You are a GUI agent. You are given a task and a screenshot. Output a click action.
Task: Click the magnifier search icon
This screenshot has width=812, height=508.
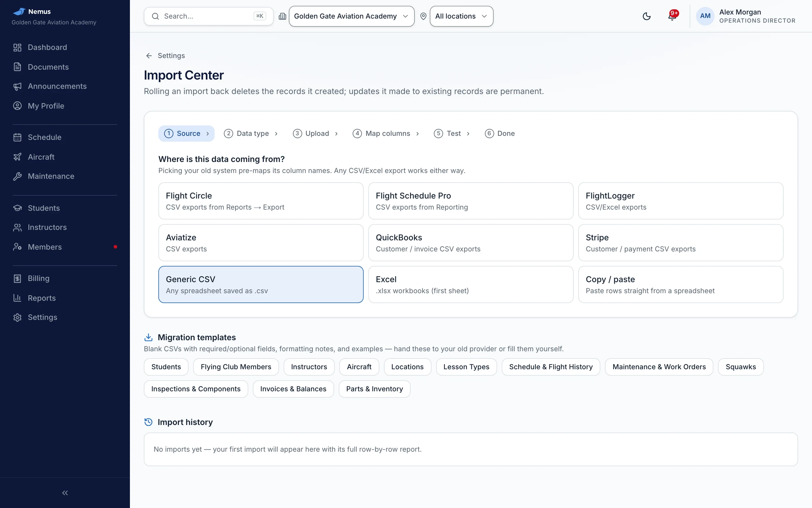coord(155,16)
